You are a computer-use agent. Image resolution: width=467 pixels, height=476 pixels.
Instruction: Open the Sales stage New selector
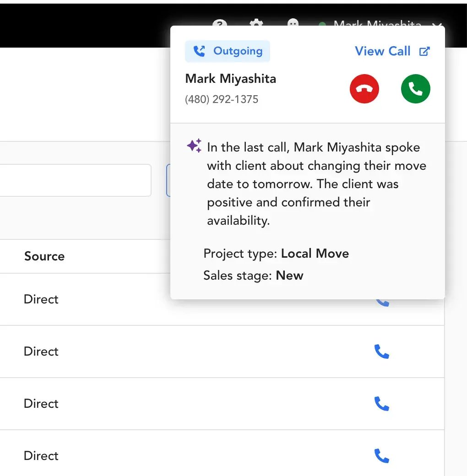point(289,276)
